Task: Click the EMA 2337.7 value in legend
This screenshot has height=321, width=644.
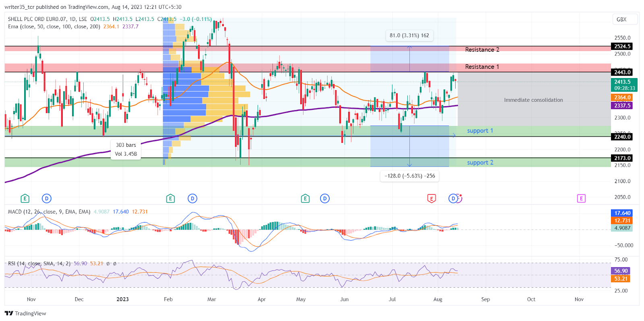Action: (x=130, y=27)
